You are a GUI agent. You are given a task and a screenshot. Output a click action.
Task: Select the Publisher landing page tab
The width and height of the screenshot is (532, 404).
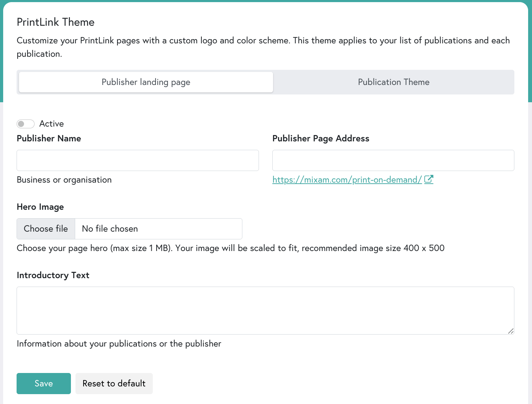coord(145,82)
